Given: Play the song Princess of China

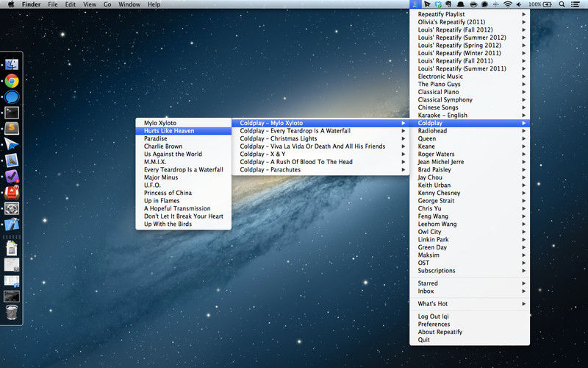Looking at the screenshot, I should tap(183, 193).
